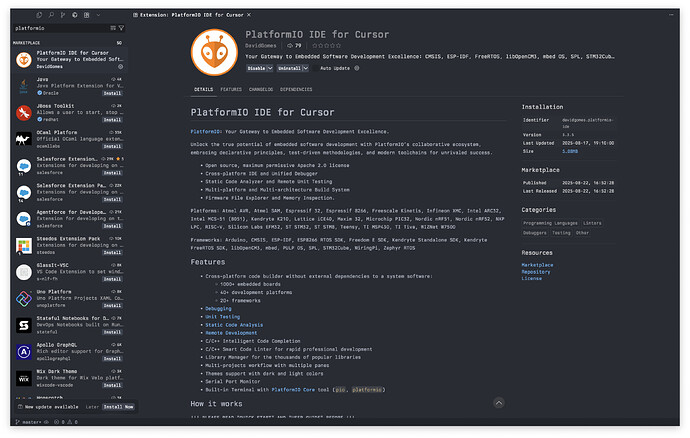The height and width of the screenshot is (438, 690).
Task: Open the Uninstall dropdown arrow
Action: click(x=305, y=68)
